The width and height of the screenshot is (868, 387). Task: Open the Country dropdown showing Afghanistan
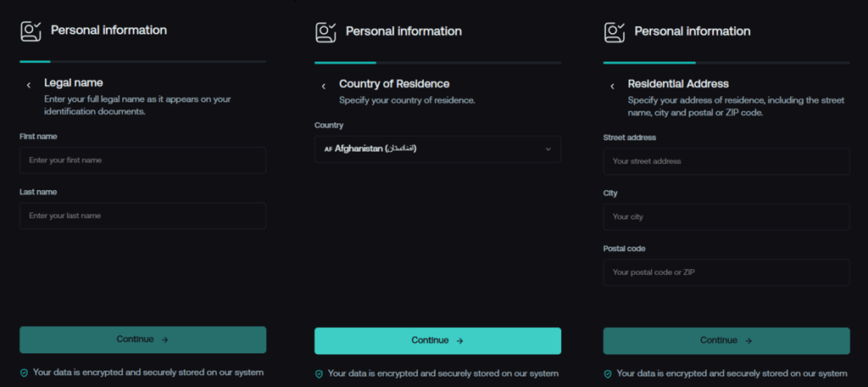pyautogui.click(x=438, y=149)
